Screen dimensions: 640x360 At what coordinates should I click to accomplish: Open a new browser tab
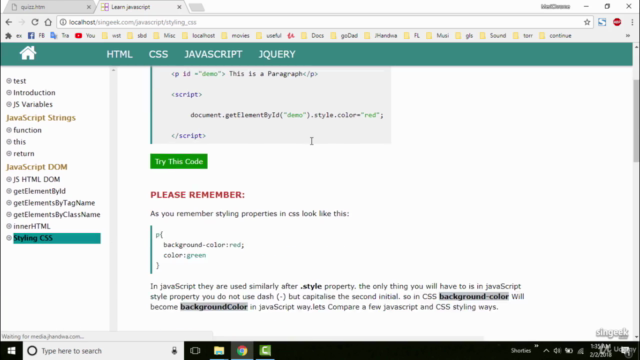[196, 7]
